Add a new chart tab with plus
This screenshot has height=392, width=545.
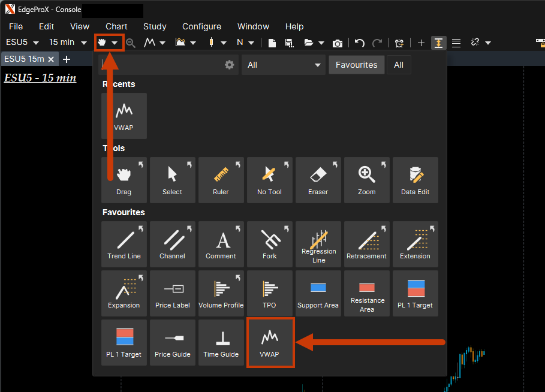tap(67, 59)
